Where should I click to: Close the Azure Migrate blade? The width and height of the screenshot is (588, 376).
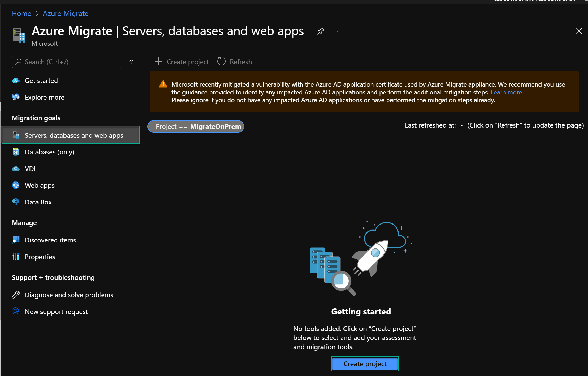click(x=579, y=31)
